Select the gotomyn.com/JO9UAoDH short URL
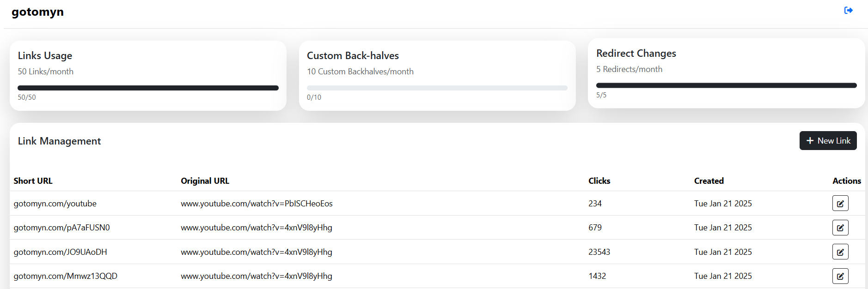 (60, 252)
